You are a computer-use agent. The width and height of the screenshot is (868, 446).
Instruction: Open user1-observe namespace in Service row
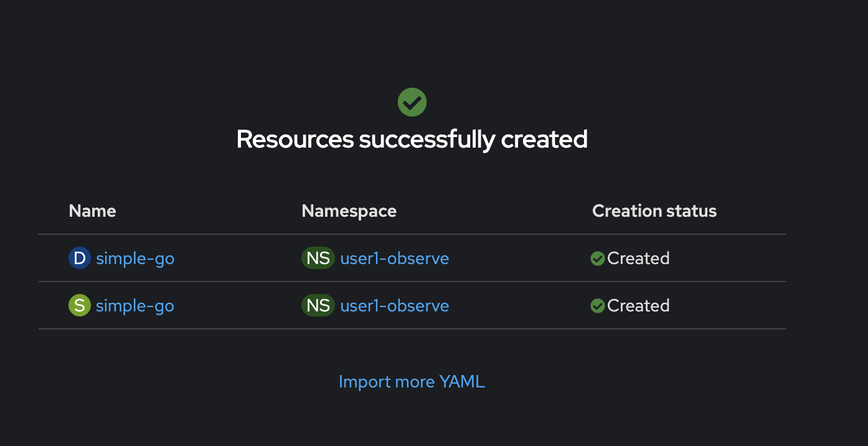tap(395, 306)
